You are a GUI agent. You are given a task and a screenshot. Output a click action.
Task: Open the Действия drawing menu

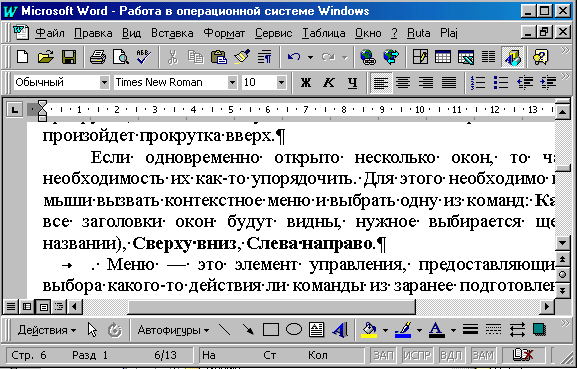pyautogui.click(x=46, y=330)
